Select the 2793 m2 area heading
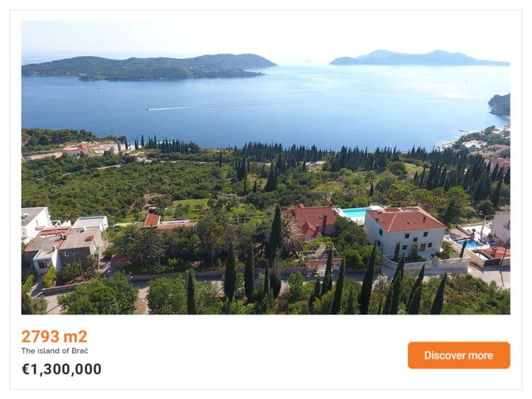 (x=54, y=336)
